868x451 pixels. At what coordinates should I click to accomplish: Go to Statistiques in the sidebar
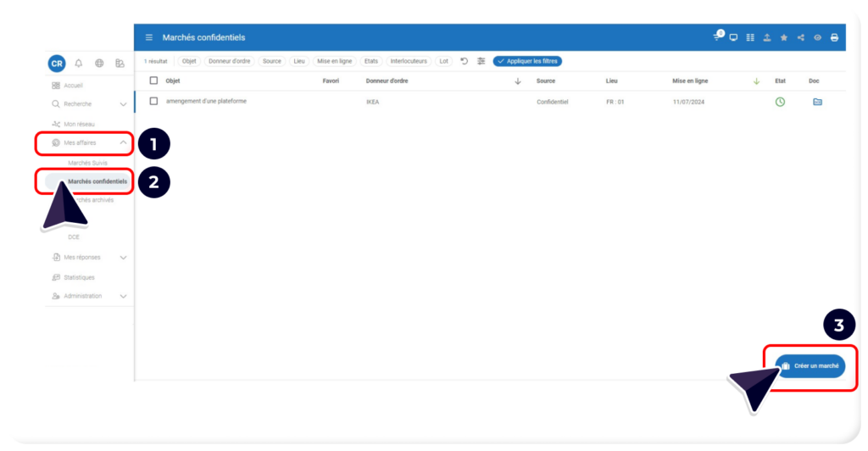pos(79,277)
